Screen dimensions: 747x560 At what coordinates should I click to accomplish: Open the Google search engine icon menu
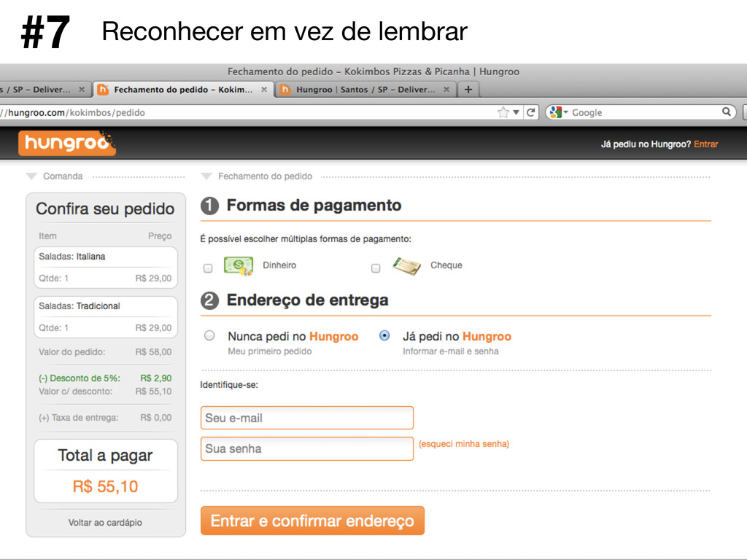coord(559,112)
